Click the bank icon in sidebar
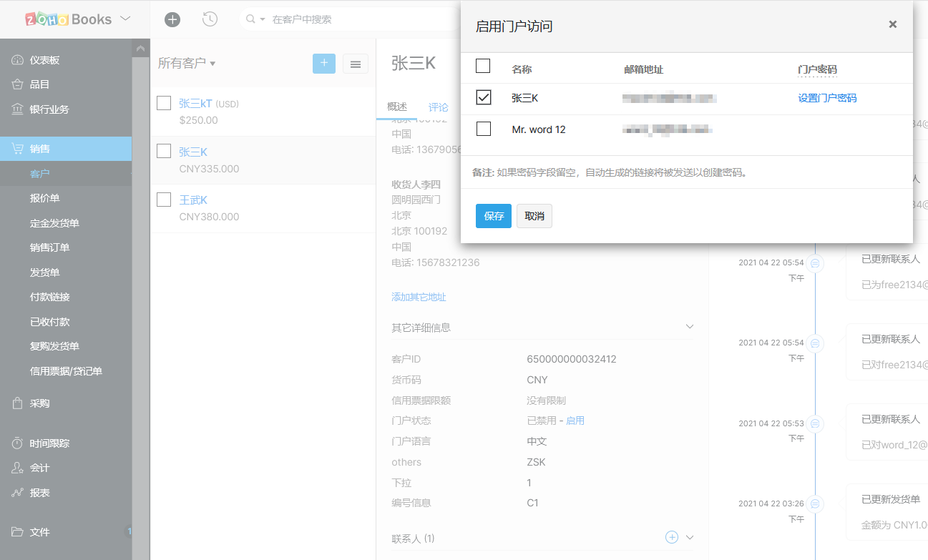The width and height of the screenshot is (928, 560). click(x=17, y=109)
